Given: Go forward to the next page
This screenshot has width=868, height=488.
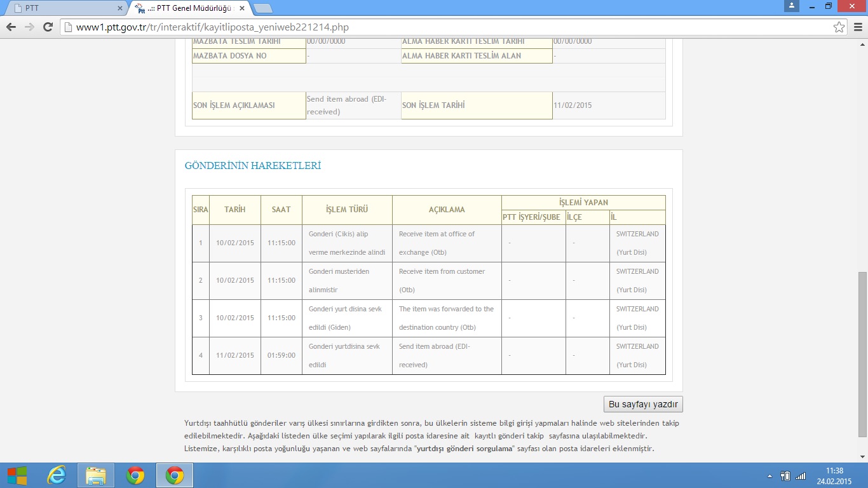Looking at the screenshot, I should 29,27.
